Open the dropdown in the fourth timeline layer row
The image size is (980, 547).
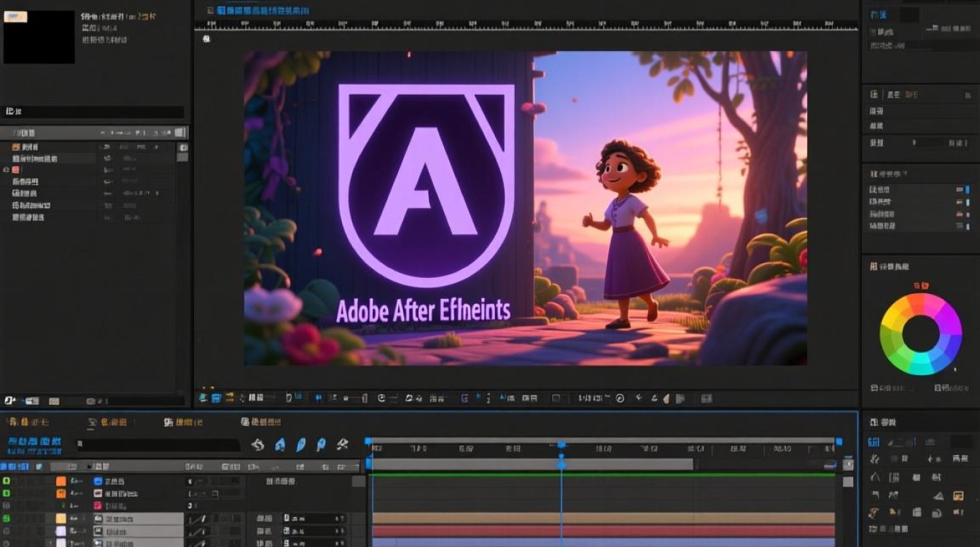pos(314,518)
